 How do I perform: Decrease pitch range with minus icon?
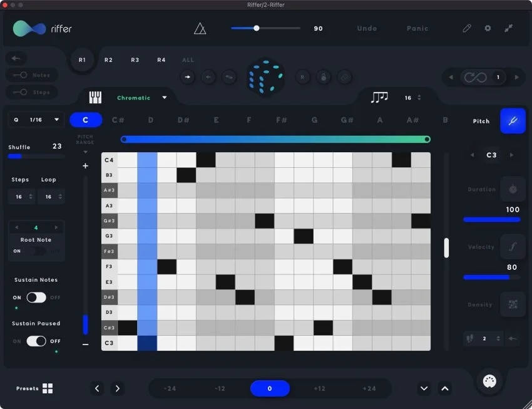coord(86,344)
